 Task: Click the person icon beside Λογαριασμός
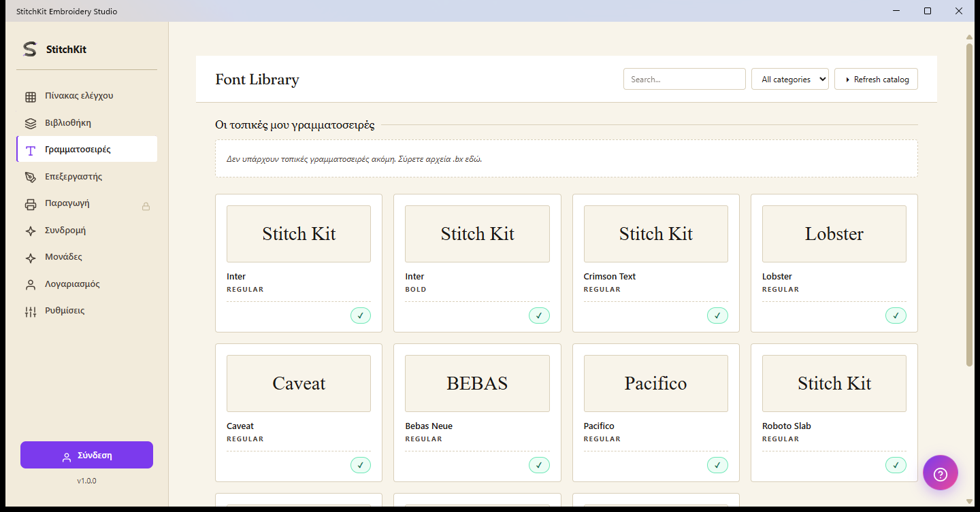pyautogui.click(x=31, y=285)
